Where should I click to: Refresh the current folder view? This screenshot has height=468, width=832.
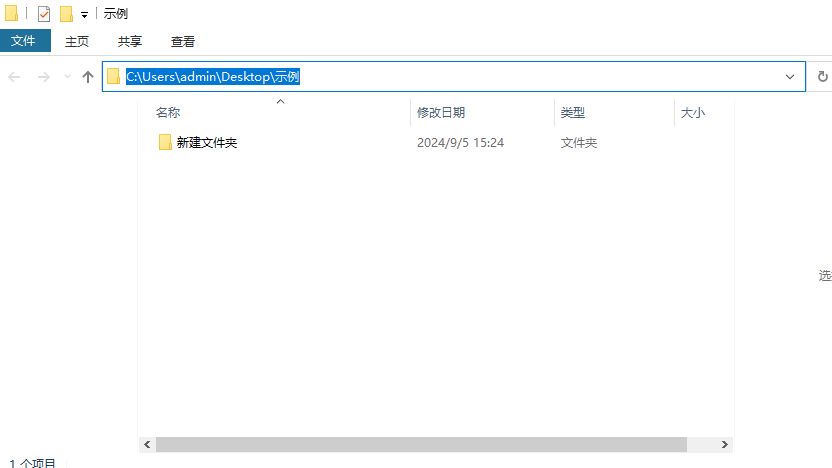point(822,76)
